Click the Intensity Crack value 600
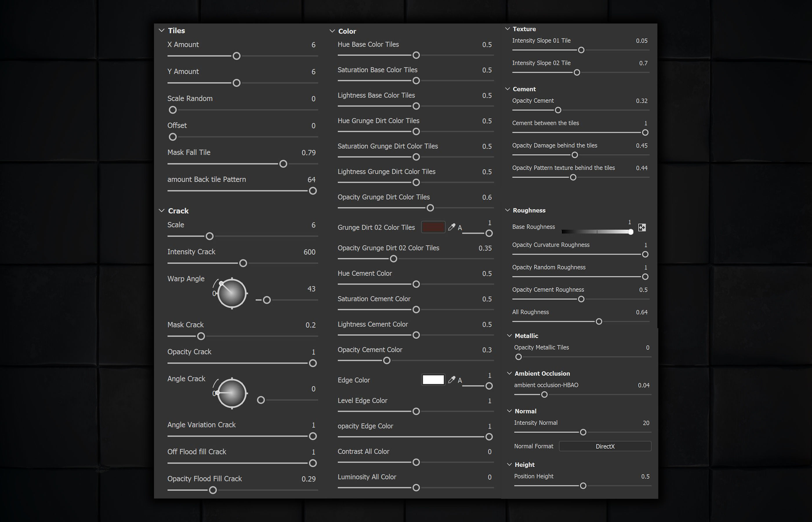The width and height of the screenshot is (812, 522). pyautogui.click(x=309, y=252)
